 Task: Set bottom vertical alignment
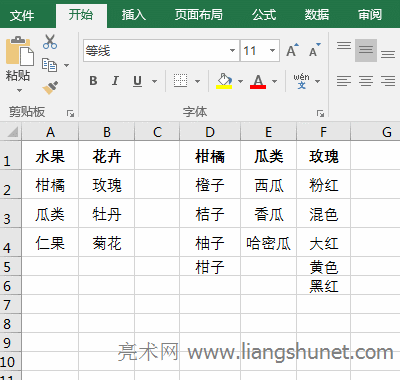(x=388, y=54)
